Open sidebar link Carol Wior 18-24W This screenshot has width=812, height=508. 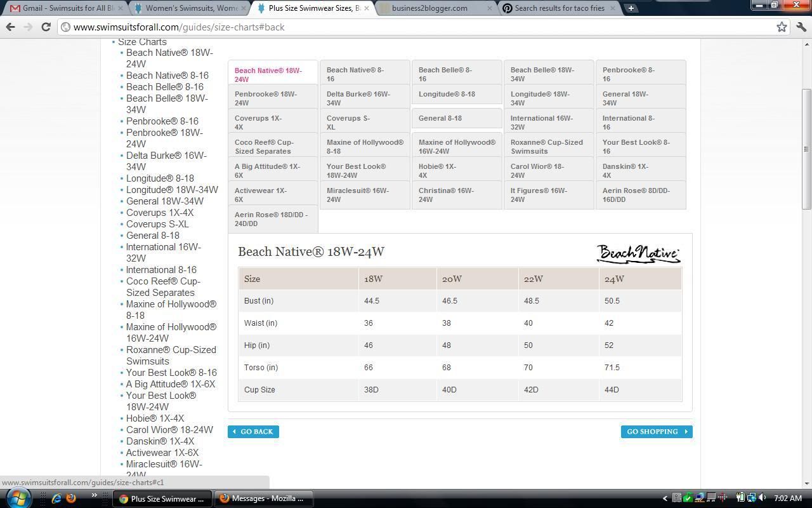pos(169,430)
